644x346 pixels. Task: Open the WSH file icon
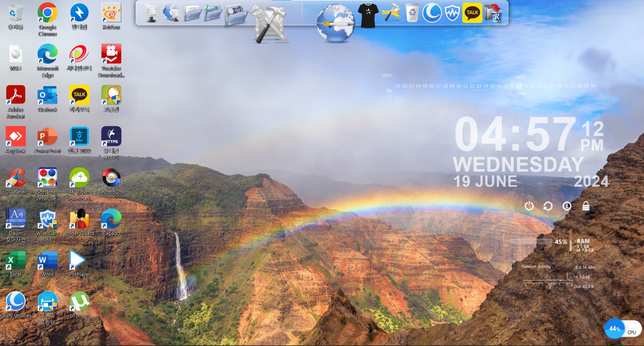pyautogui.click(x=16, y=58)
